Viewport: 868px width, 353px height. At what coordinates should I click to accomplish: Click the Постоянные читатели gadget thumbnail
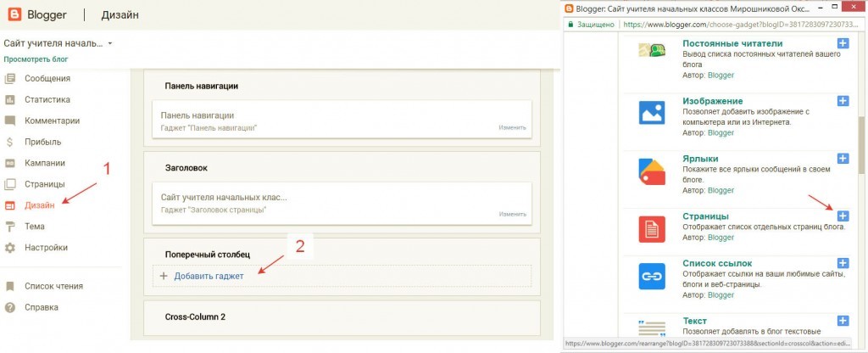652,50
